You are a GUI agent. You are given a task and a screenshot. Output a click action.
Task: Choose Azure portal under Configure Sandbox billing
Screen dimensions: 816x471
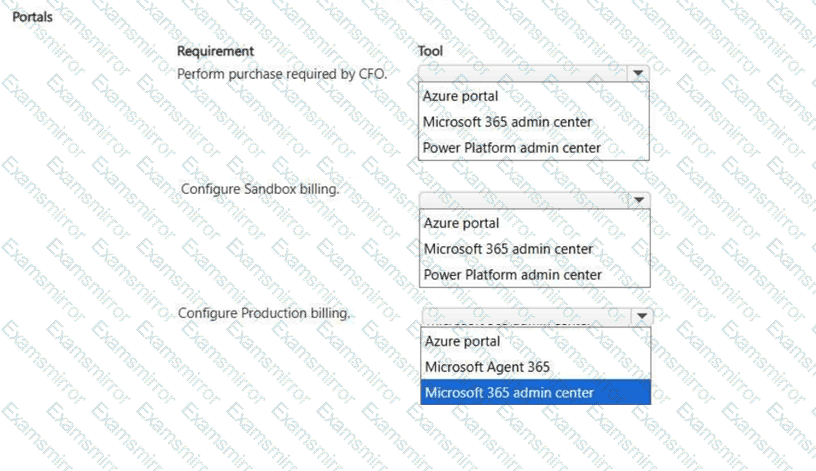[x=534, y=223]
